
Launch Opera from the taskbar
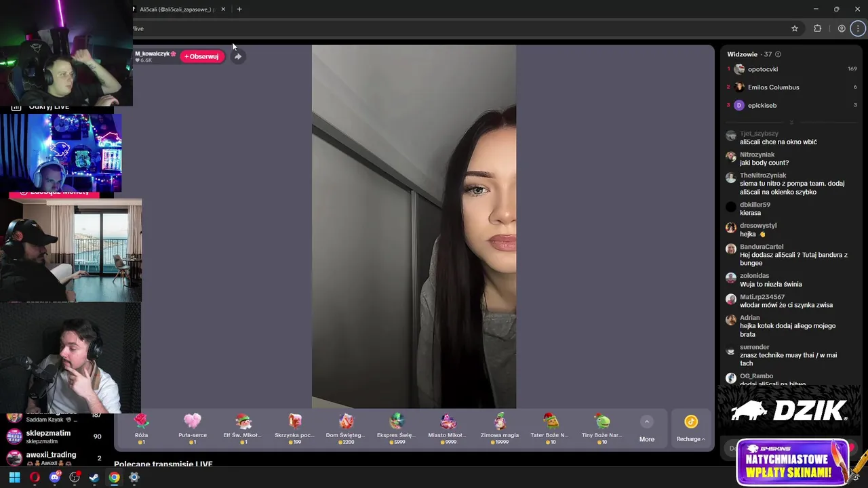coord(35,477)
